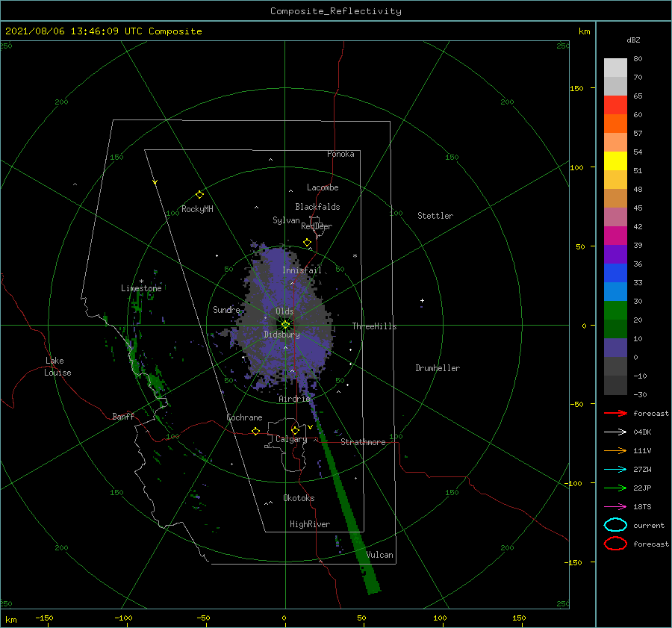Image resolution: width=672 pixels, height=628 pixels.
Task: Pick the cyan 27ZW arrow legend entry
Action: (615, 470)
